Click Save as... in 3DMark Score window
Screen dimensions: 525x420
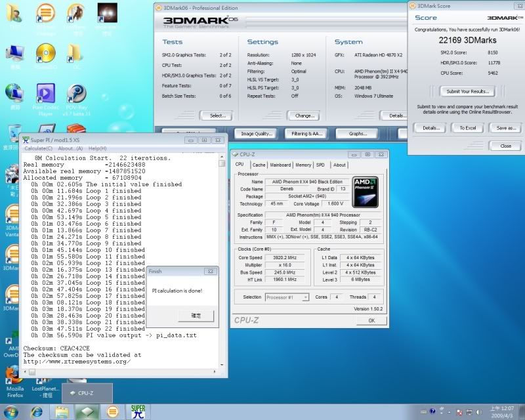[505, 128]
